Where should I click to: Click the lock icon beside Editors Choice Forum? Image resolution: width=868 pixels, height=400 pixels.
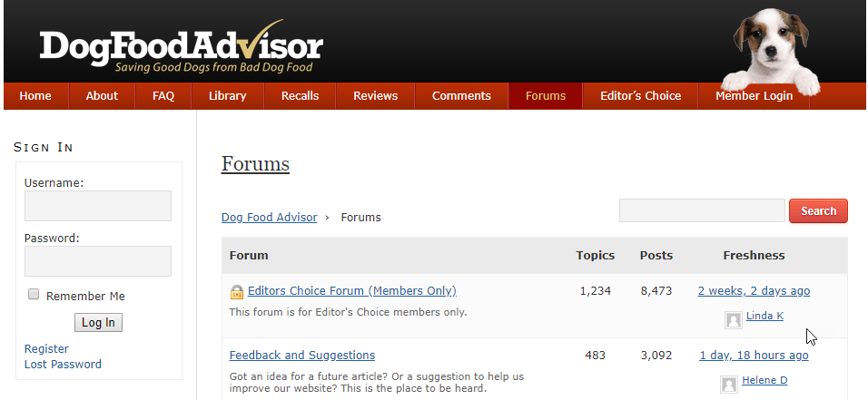point(236,291)
